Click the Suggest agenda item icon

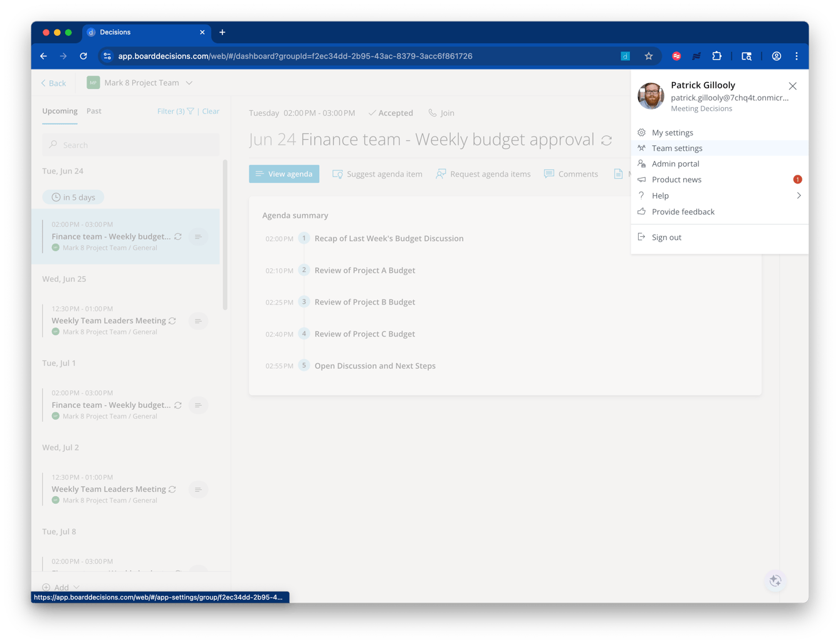(x=339, y=174)
